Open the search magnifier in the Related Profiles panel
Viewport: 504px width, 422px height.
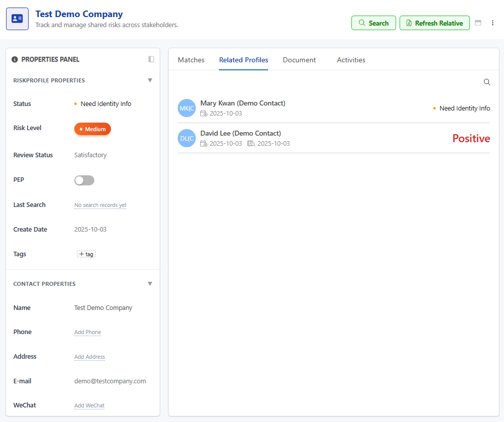click(486, 82)
